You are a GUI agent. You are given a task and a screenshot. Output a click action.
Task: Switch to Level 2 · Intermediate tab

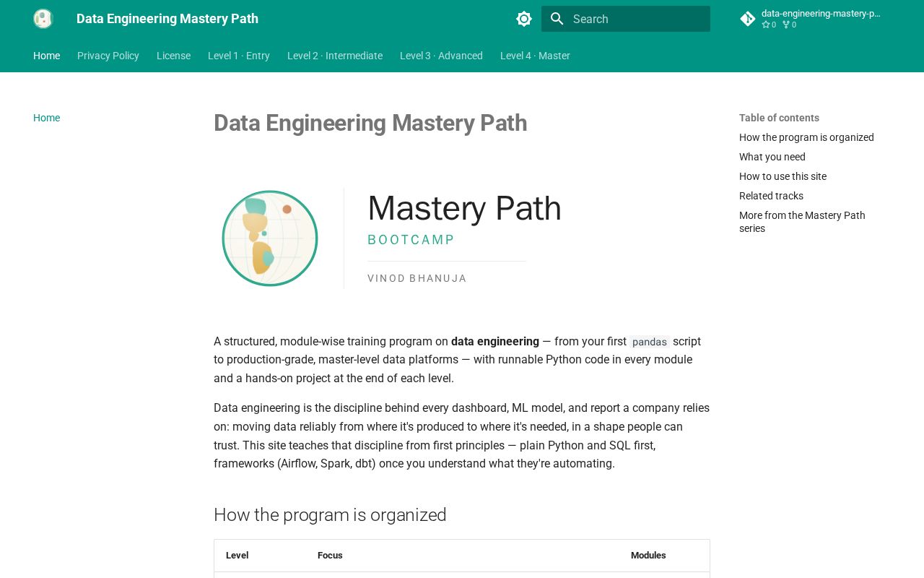(335, 56)
